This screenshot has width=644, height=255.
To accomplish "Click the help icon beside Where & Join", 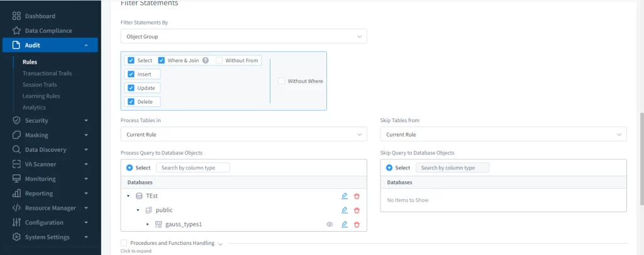I will click(x=206, y=60).
